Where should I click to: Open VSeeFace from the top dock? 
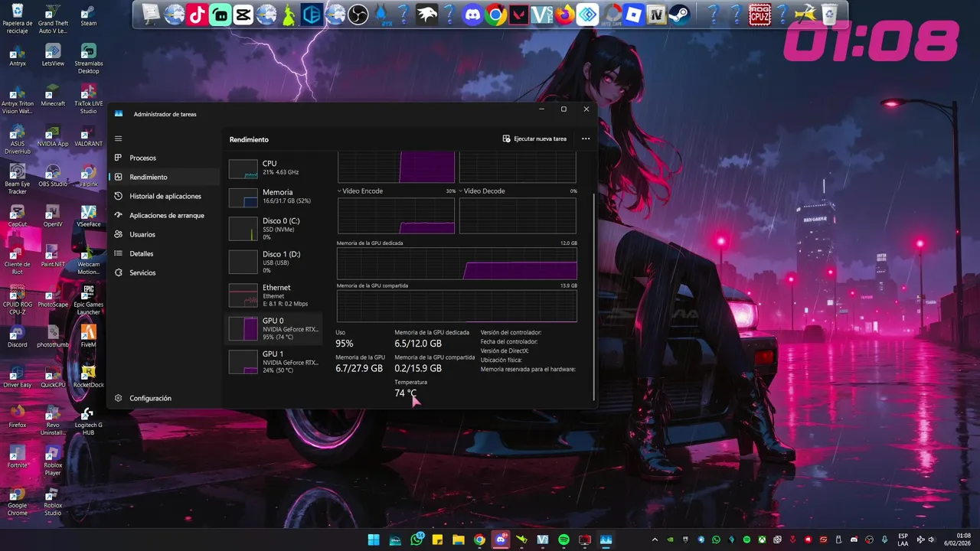[x=541, y=15]
